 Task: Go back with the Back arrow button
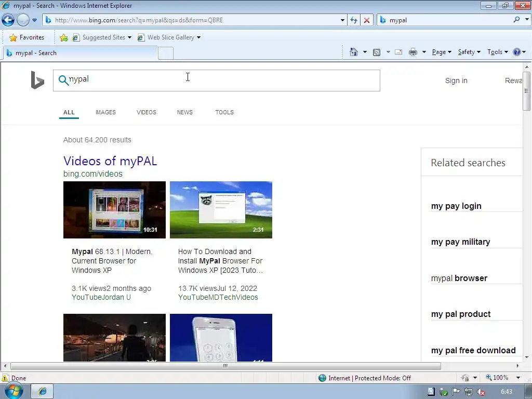point(8,20)
